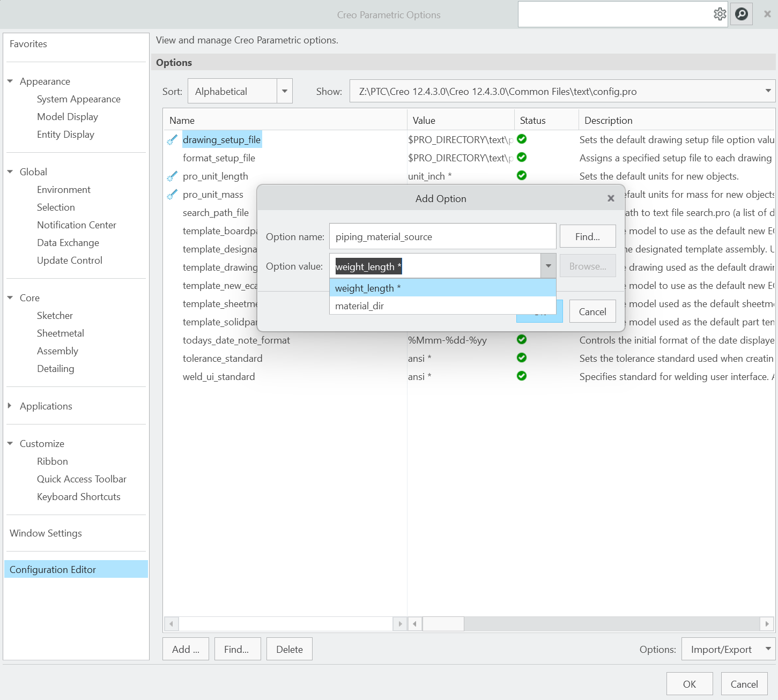Open Data Exchange settings
778x700 pixels.
tap(68, 243)
